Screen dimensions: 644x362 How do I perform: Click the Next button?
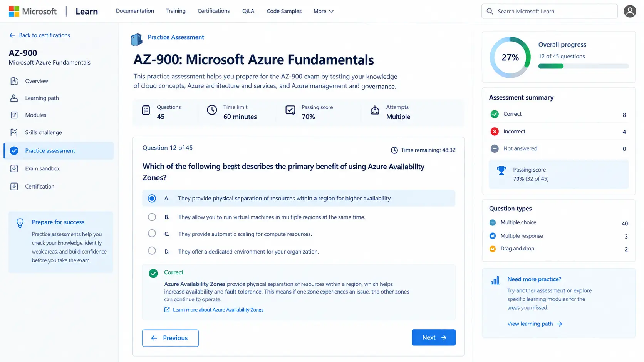point(434,337)
